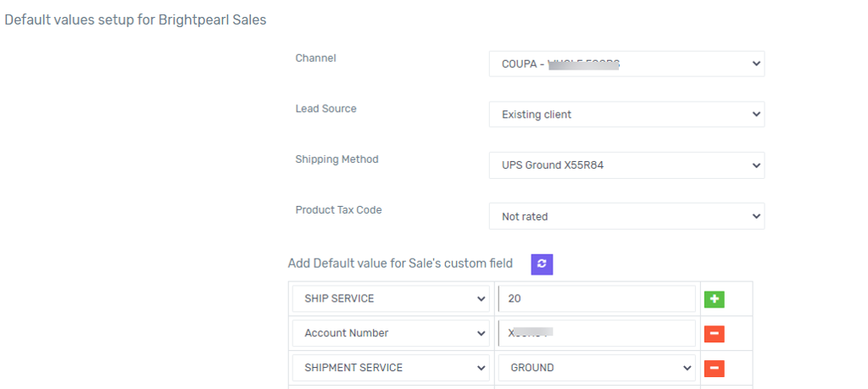
Task: Open the Product Tax Code dropdown
Action: coord(626,216)
